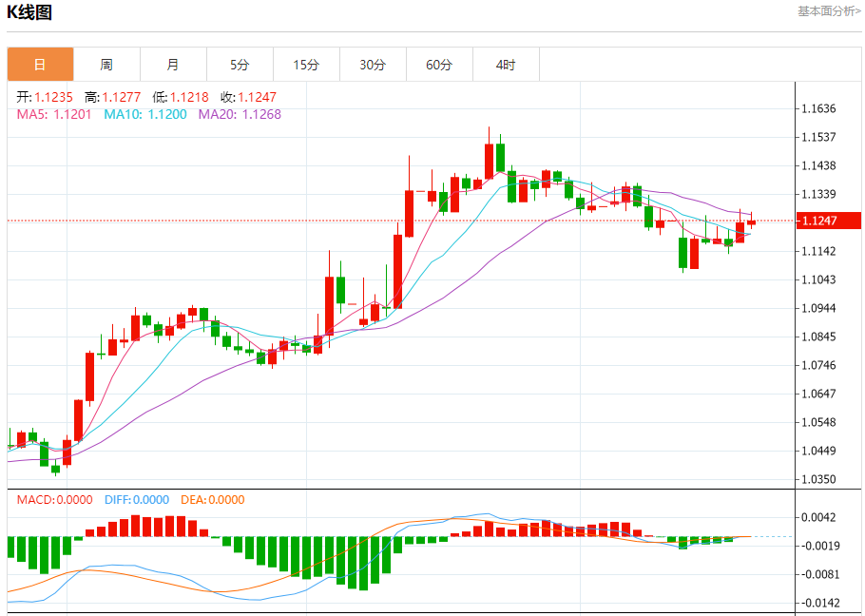The image size is (865, 616).
Task: Click the 1.0350 price axis label
Action: pyautogui.click(x=819, y=480)
